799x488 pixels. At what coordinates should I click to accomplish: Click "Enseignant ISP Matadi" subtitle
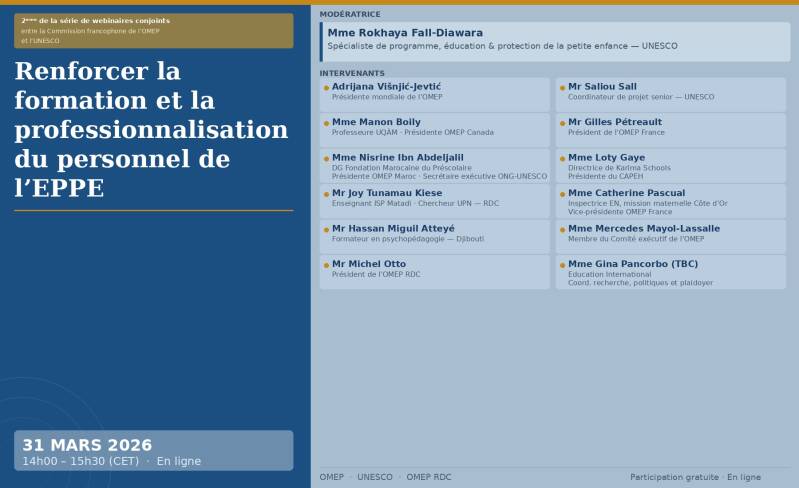415,203
